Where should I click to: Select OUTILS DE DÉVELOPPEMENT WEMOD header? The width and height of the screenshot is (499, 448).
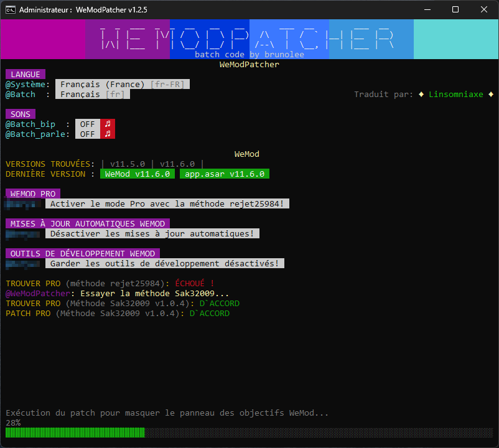tap(83, 254)
